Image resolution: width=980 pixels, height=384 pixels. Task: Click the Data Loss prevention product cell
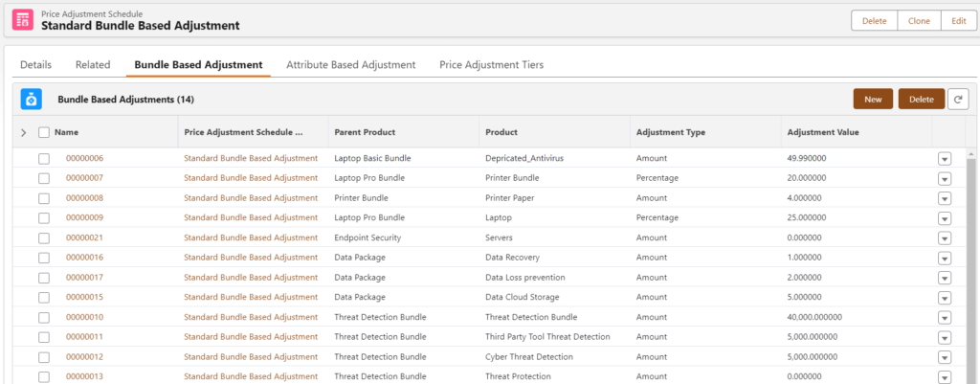click(x=525, y=278)
